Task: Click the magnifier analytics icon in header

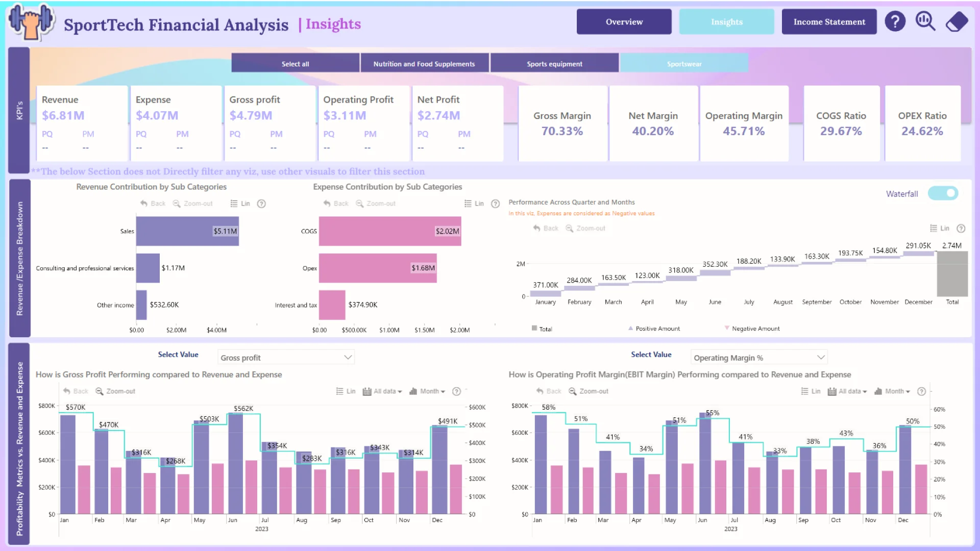Action: (x=925, y=22)
